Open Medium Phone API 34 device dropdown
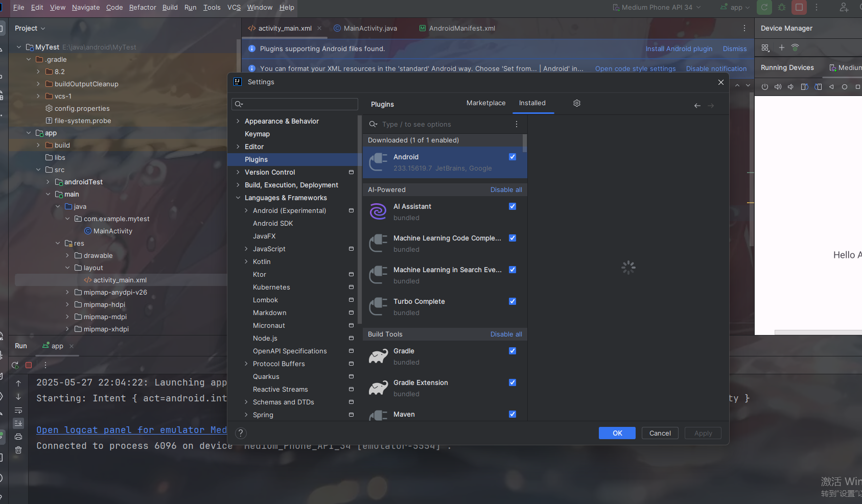The image size is (862, 504). tap(657, 7)
